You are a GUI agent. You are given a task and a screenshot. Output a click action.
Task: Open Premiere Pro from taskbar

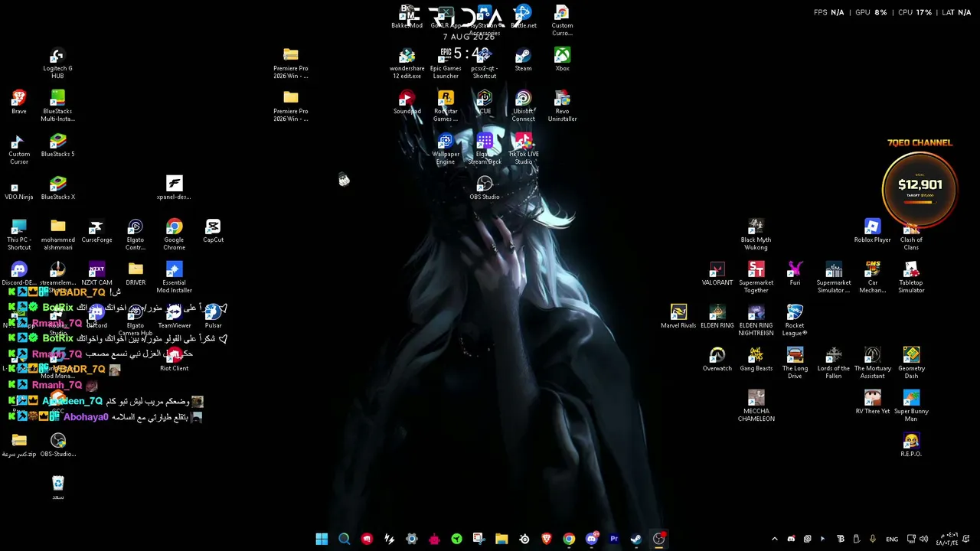pyautogui.click(x=613, y=539)
